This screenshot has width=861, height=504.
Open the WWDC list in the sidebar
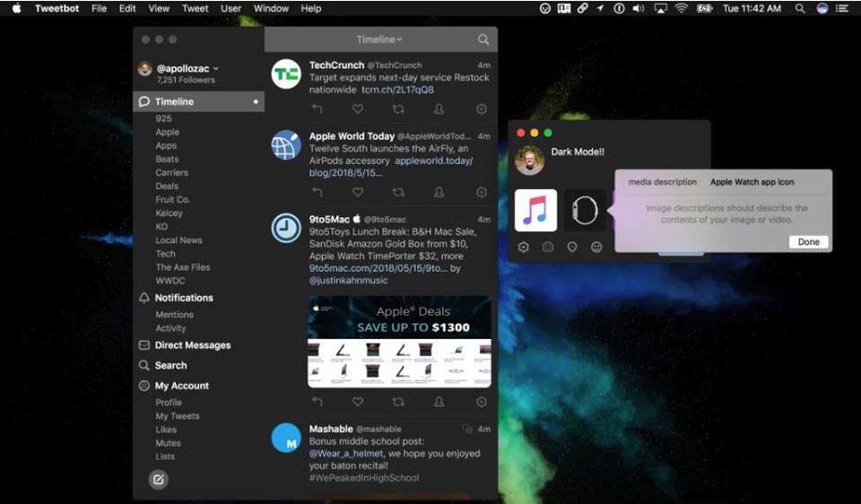click(170, 281)
